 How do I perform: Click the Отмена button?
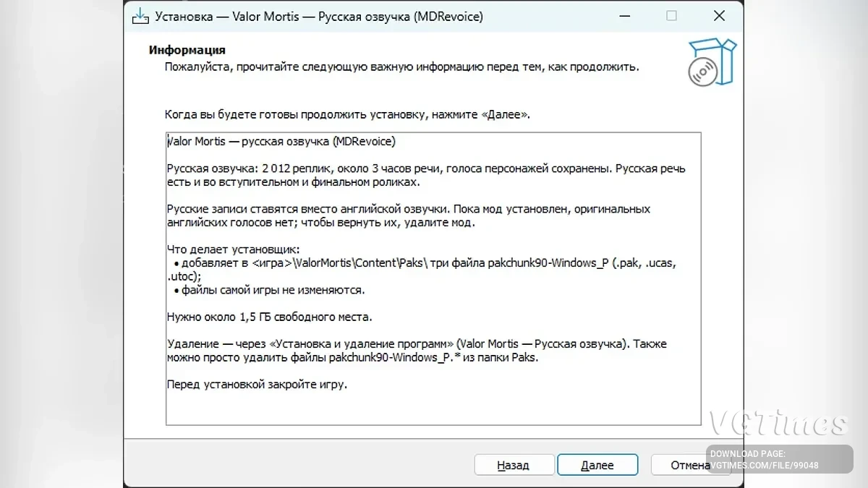(x=691, y=465)
